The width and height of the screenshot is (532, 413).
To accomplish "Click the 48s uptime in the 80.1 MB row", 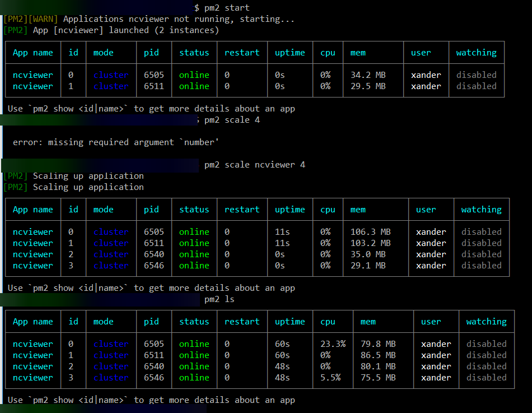I will pyautogui.click(x=282, y=366).
